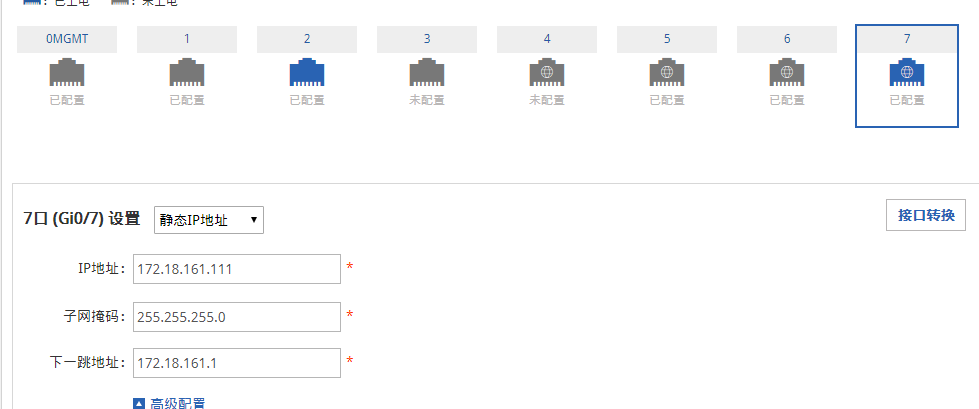The image size is (979, 409).
Task: Click the port 5 WAN icon
Action: (667, 73)
